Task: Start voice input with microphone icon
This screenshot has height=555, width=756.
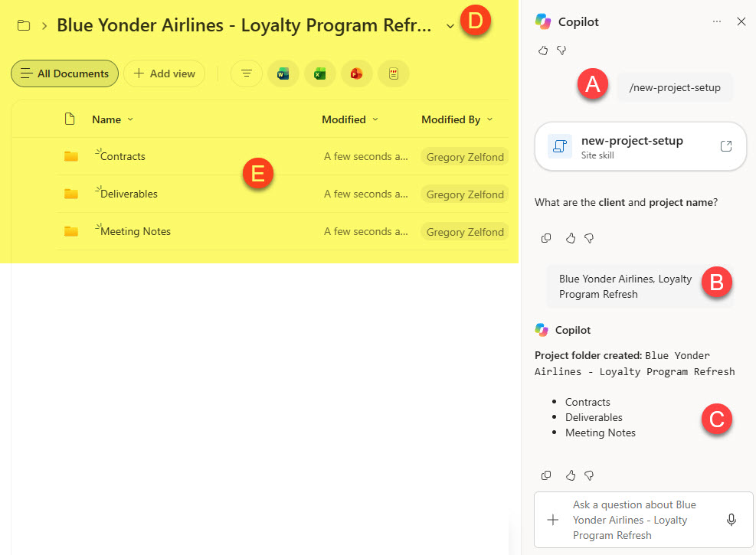Action: tap(731, 520)
